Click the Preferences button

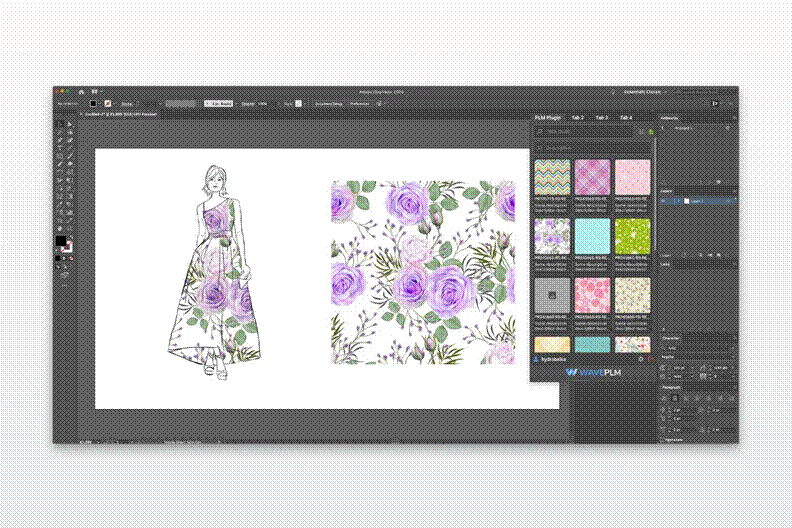[359, 104]
